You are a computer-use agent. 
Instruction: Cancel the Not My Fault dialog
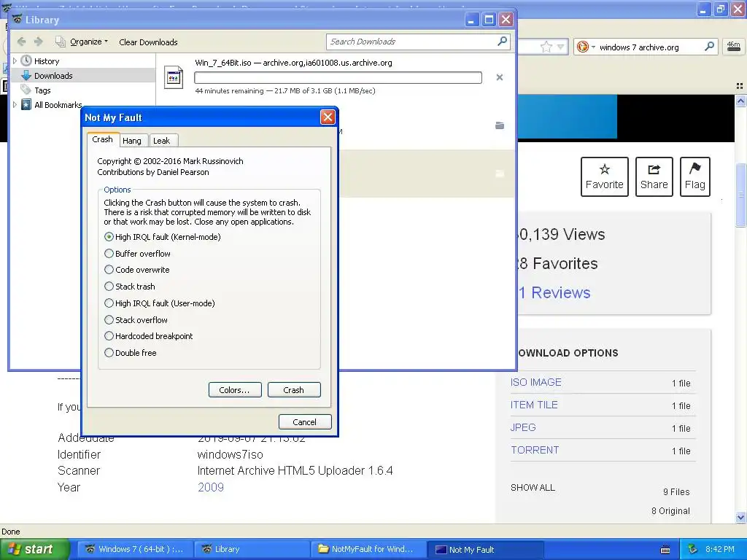click(305, 422)
